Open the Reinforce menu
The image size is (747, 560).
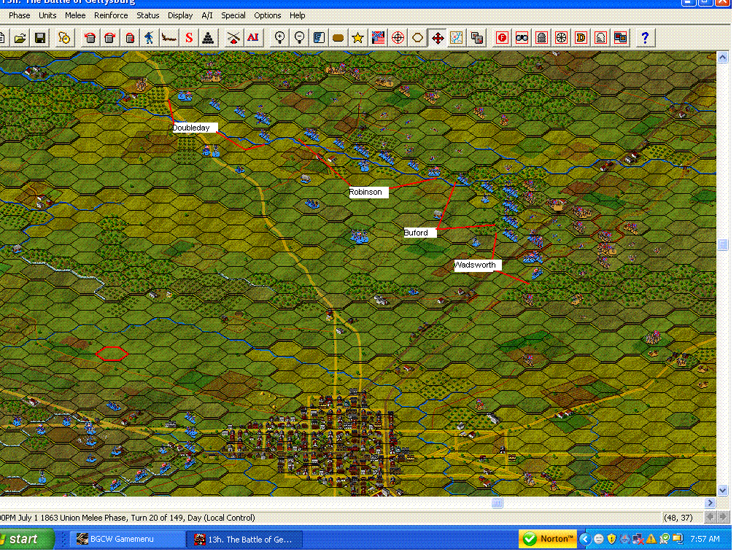pyautogui.click(x=111, y=15)
